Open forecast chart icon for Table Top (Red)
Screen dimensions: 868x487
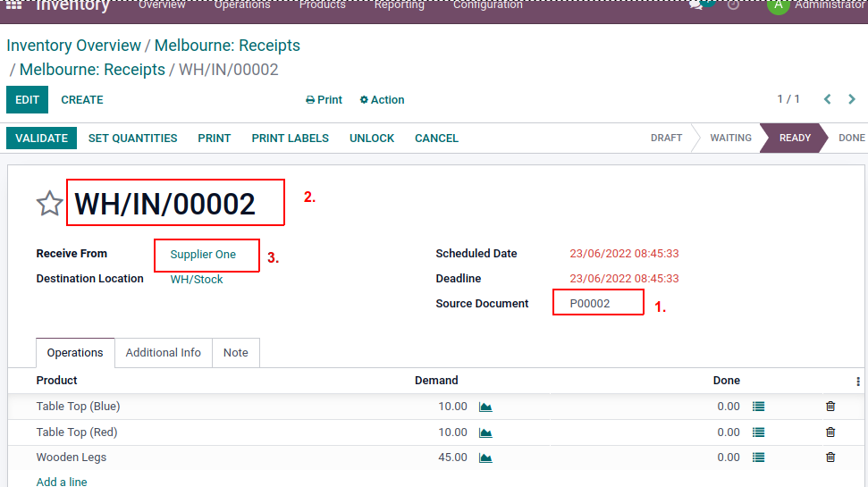485,432
